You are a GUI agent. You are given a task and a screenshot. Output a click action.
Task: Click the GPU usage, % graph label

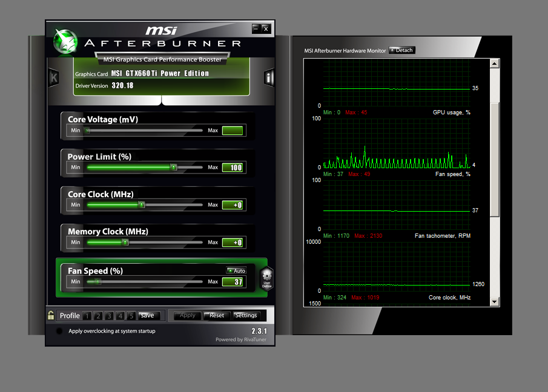(452, 113)
